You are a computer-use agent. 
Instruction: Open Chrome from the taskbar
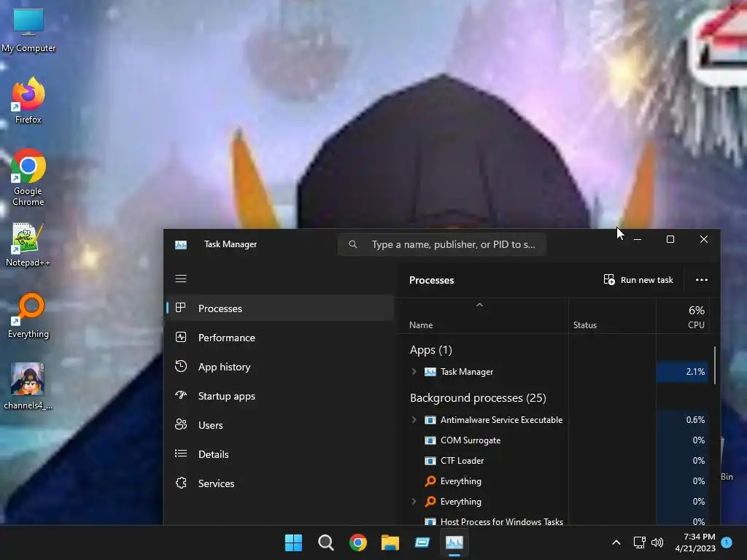(x=357, y=542)
